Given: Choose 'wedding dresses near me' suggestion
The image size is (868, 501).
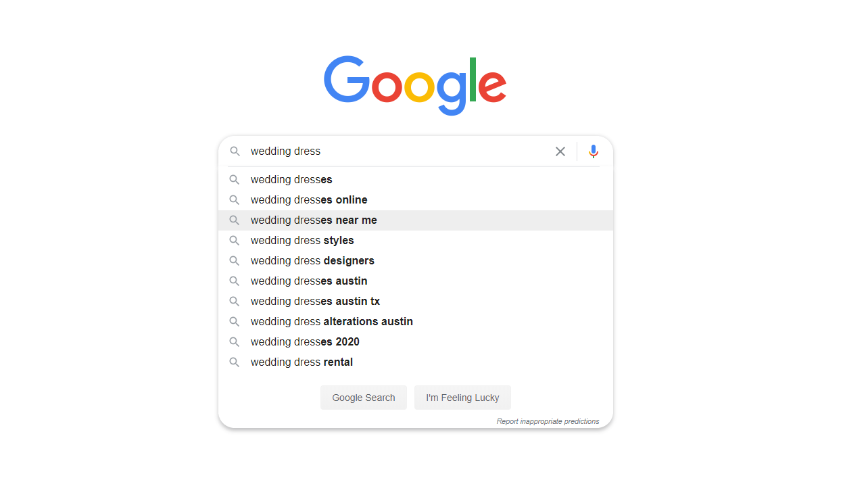Looking at the screenshot, I should coord(416,220).
